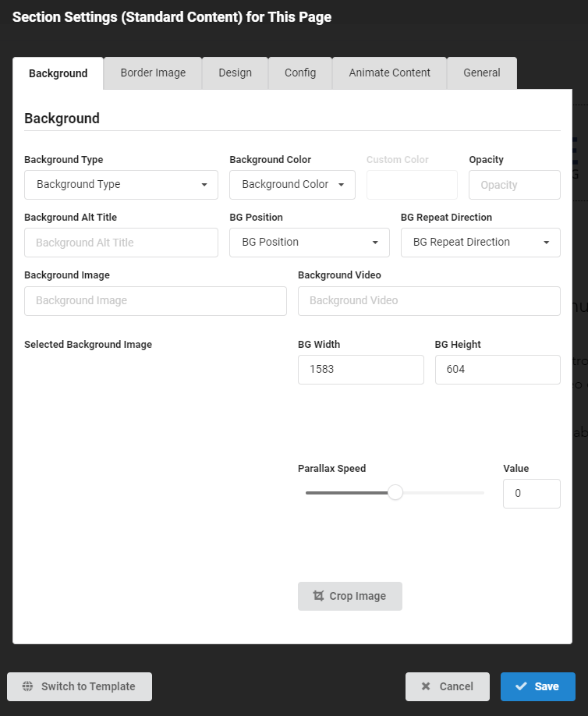Focus the Background Alt Title field

click(x=121, y=243)
